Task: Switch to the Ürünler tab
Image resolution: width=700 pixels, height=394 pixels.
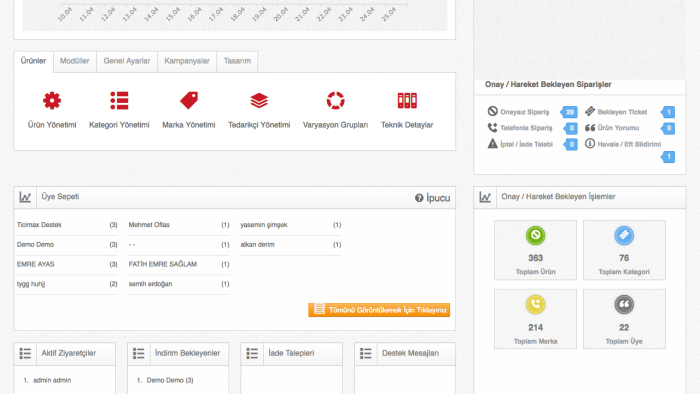Action: pyautogui.click(x=33, y=62)
